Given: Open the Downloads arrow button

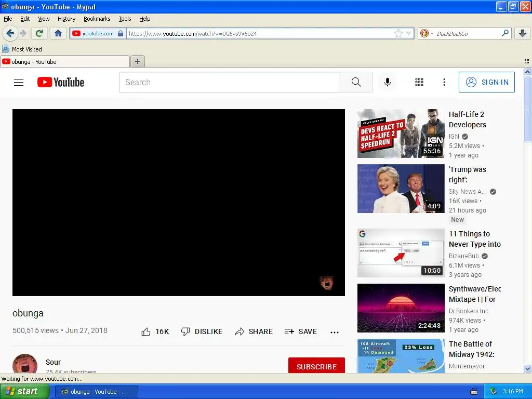Looking at the screenshot, I should pyautogui.click(x=523, y=33).
